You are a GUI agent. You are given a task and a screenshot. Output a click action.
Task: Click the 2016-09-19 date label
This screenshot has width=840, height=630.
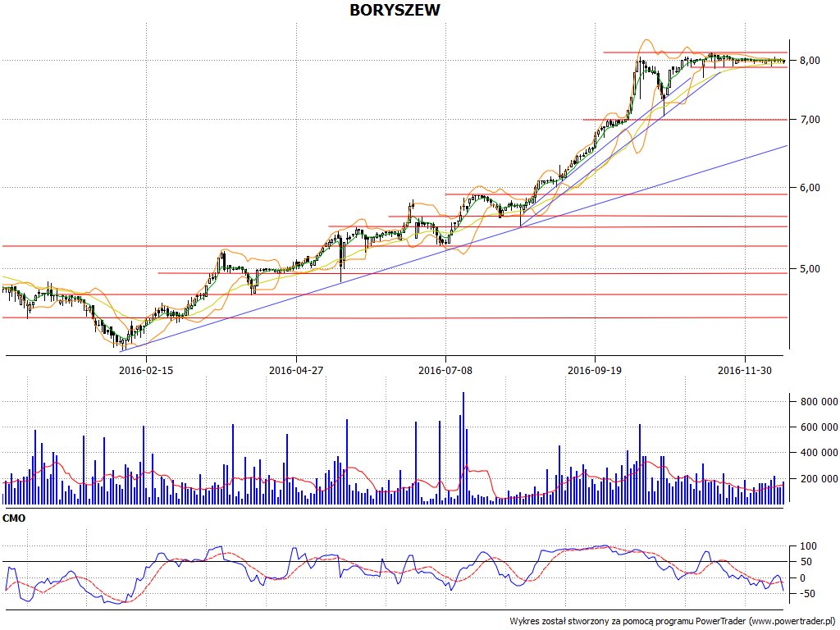595,370
